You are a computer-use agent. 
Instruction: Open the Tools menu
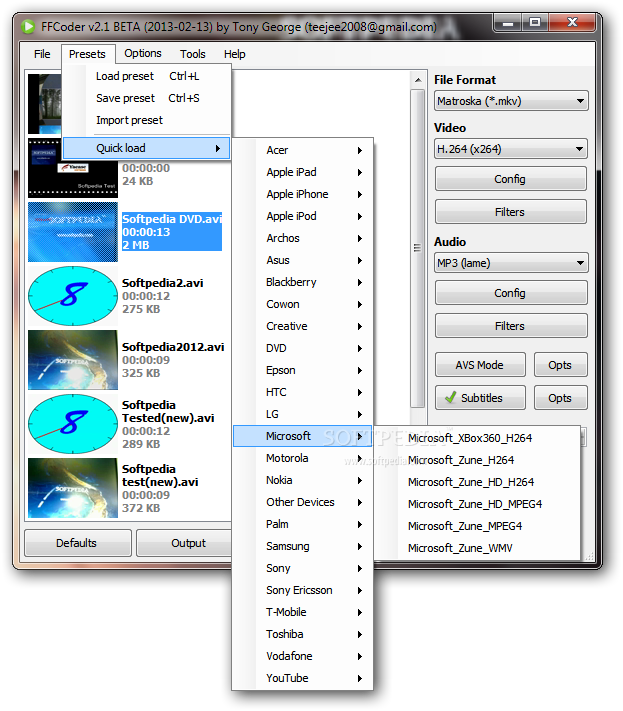pyautogui.click(x=193, y=54)
